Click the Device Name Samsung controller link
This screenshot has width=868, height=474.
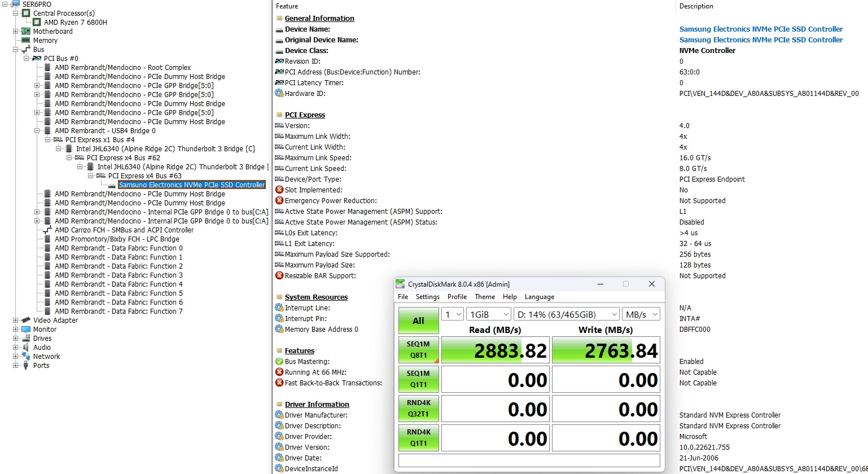pos(761,29)
